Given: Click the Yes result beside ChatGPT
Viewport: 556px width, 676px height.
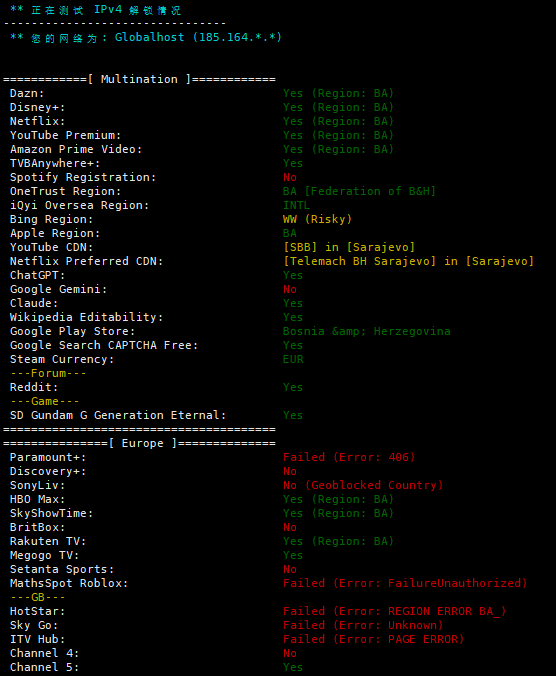Looking at the screenshot, I should pos(293,275).
